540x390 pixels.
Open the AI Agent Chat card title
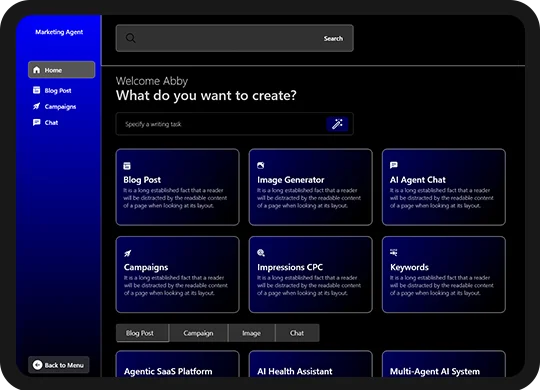click(x=418, y=180)
